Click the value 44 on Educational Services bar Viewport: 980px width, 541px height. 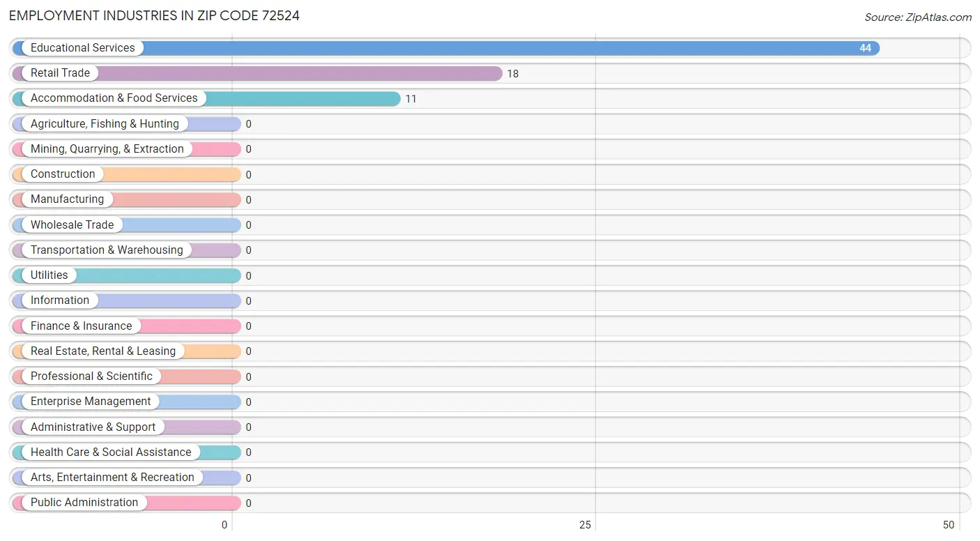tap(865, 48)
